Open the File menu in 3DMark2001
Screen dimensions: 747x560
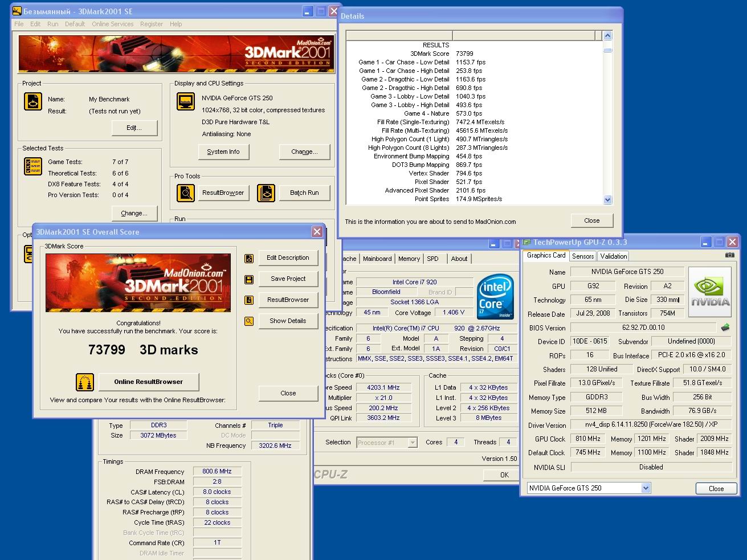pyautogui.click(x=19, y=24)
